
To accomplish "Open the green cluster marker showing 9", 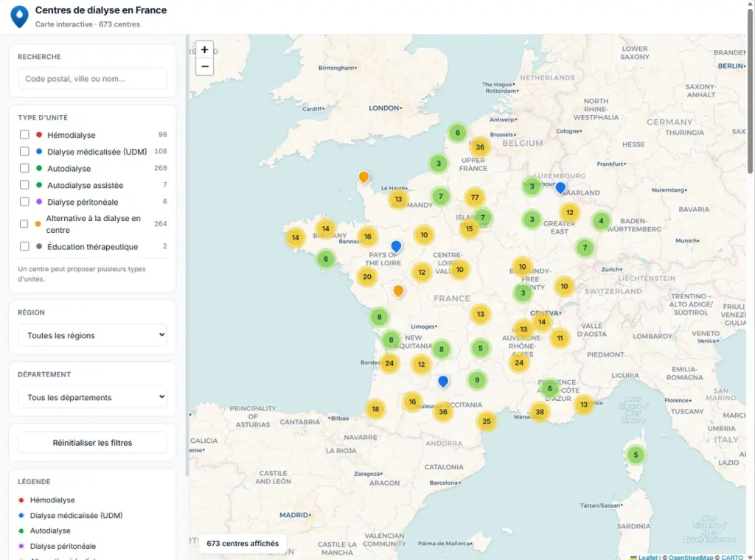I will click(x=477, y=380).
